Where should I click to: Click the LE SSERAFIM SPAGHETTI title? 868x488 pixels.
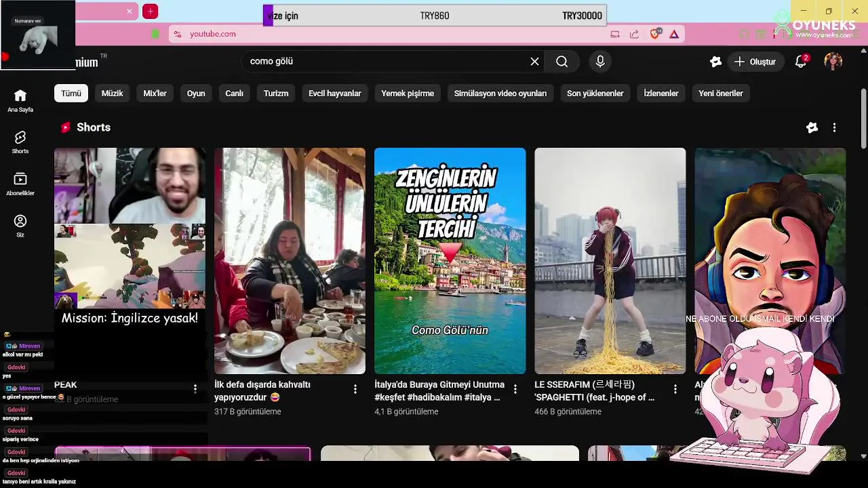(x=595, y=391)
